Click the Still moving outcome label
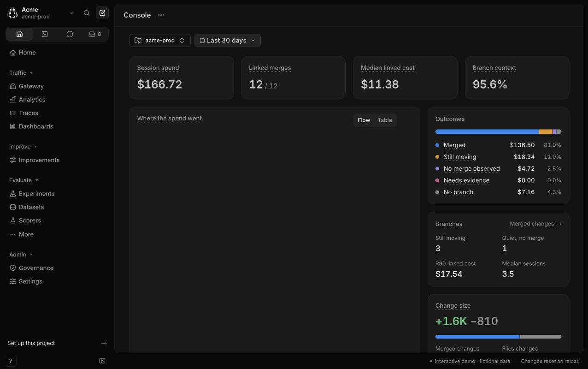Screen dimensions: 588x369 460,157
